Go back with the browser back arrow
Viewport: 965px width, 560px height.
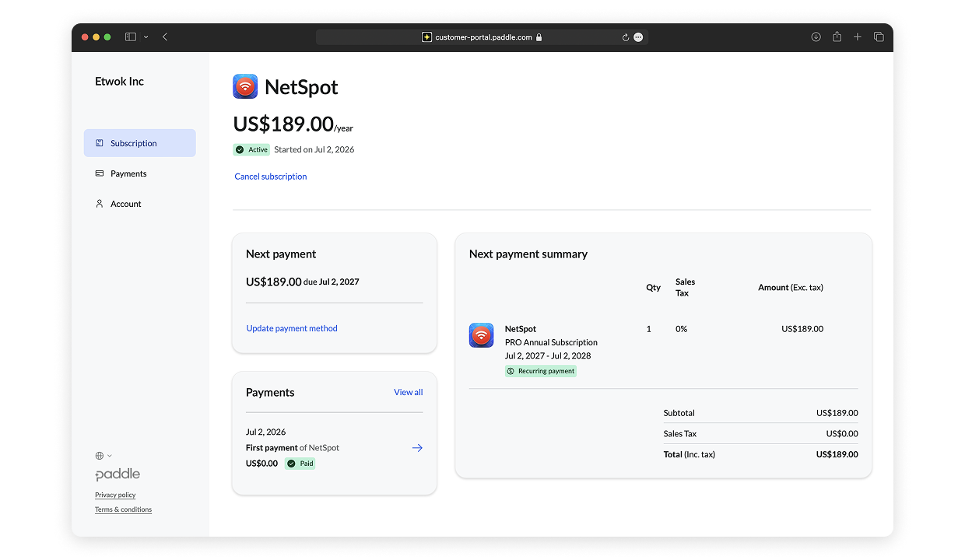(x=165, y=37)
